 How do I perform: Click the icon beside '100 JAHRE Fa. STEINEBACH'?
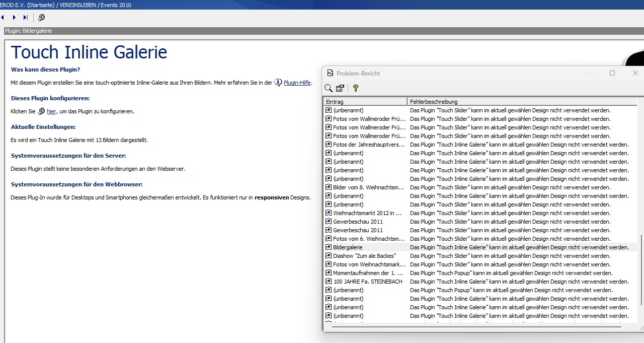click(x=329, y=282)
